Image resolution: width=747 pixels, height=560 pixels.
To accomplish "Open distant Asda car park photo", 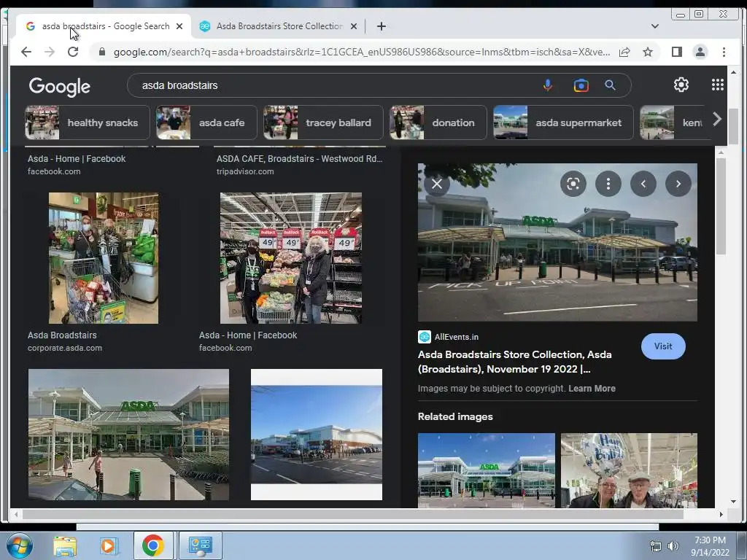I will [317, 435].
